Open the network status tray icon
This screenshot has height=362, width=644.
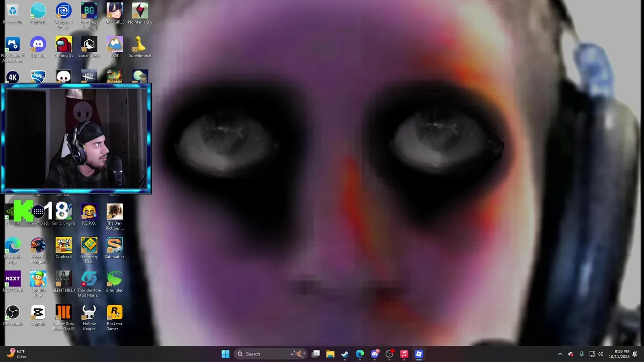[592, 354]
